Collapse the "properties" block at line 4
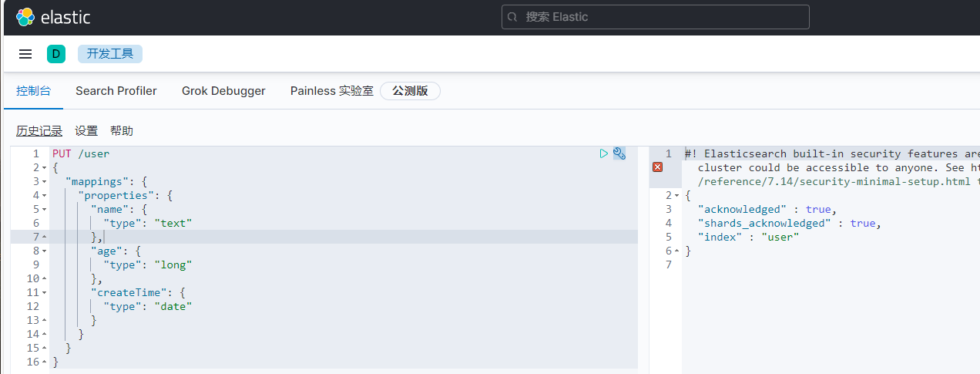This screenshot has height=374, width=980. 45,196
